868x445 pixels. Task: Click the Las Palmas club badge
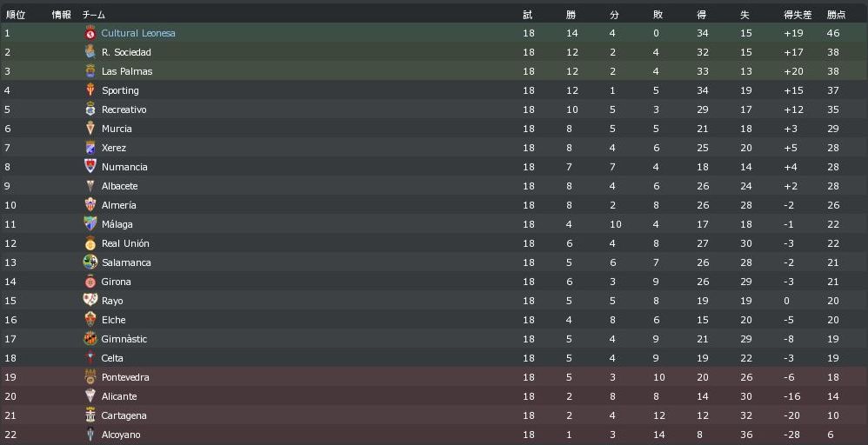(90, 71)
